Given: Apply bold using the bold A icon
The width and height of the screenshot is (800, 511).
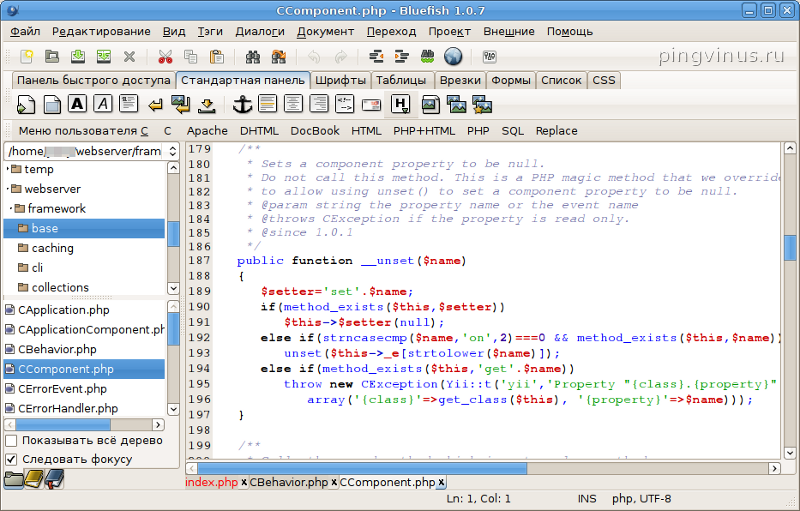Looking at the screenshot, I should (x=78, y=104).
